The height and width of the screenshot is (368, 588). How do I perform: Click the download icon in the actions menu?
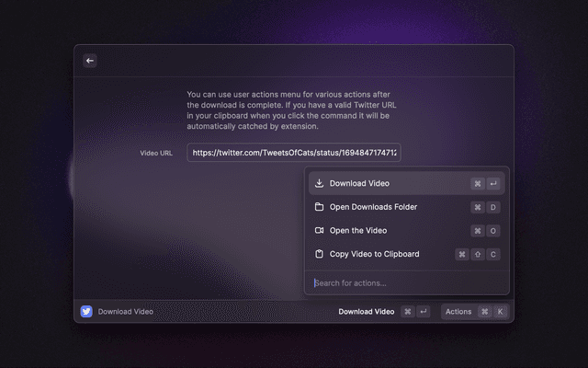319,183
